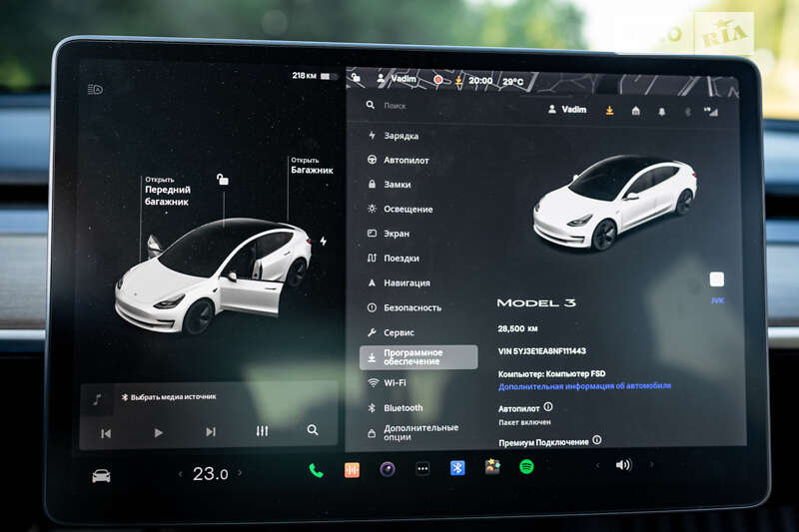799x532 pixels.
Task: Open the Сервис (Service) menu
Action: (391, 332)
